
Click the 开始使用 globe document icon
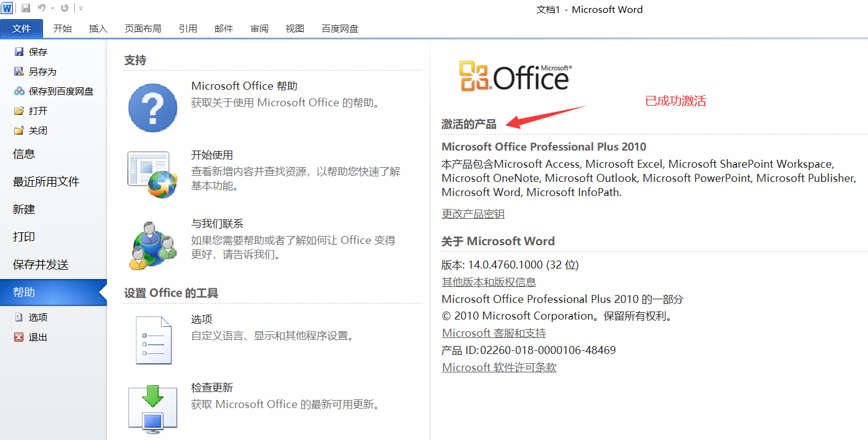pos(152,175)
